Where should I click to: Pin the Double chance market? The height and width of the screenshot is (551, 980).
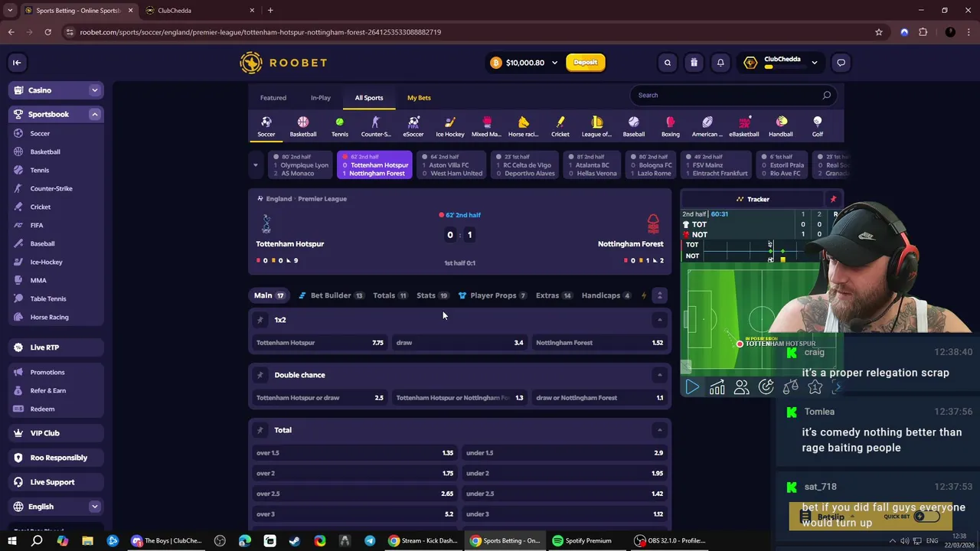click(x=260, y=375)
